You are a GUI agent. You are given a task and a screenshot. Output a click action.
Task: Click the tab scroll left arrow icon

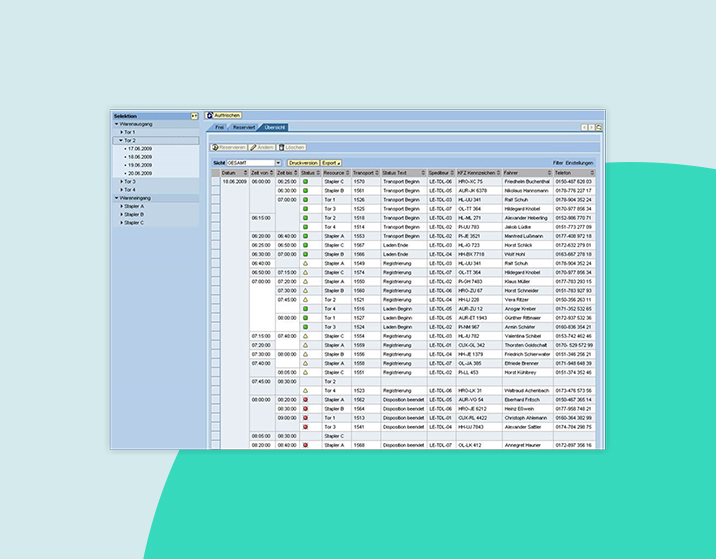[x=585, y=128]
